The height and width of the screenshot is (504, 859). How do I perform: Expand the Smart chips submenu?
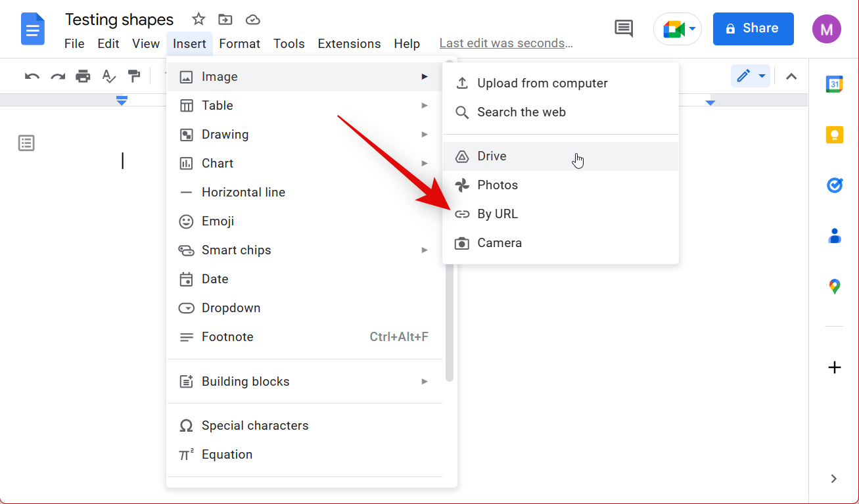click(304, 250)
